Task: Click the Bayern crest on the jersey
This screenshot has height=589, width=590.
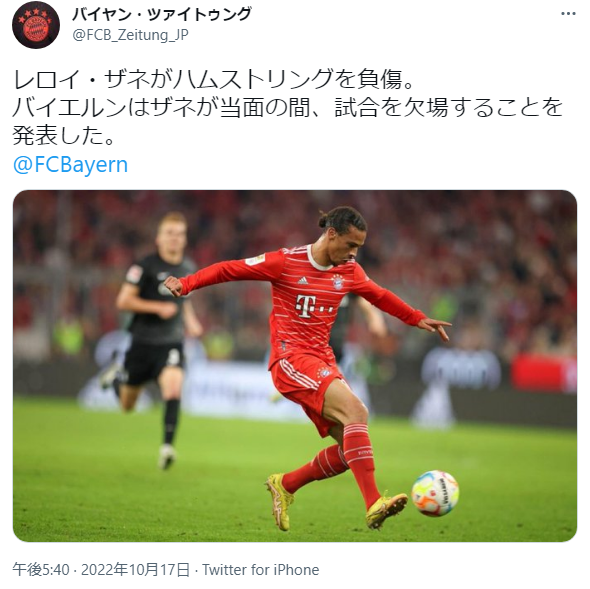Action: [338, 282]
